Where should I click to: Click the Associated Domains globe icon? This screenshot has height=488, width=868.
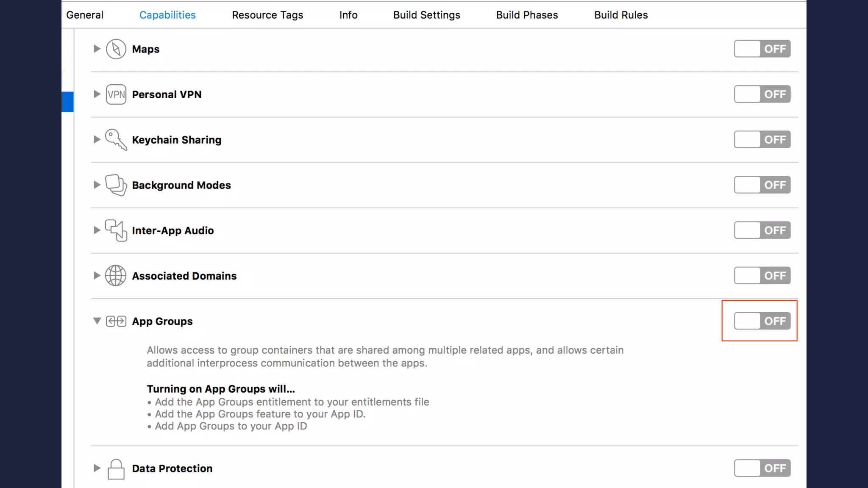point(116,276)
